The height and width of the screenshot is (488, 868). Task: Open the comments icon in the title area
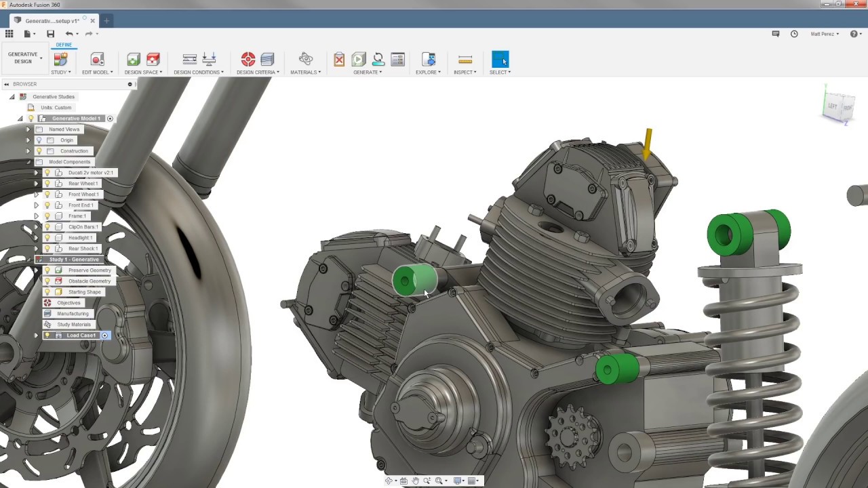tap(776, 34)
